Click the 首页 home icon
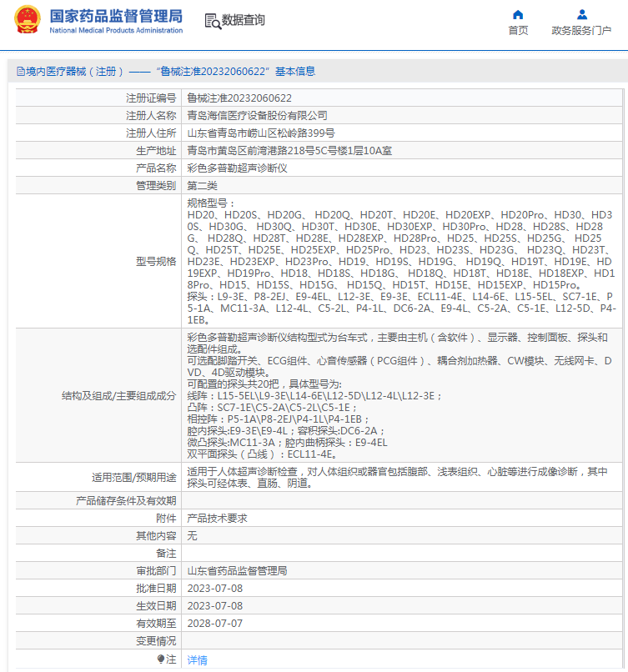Viewport: 628px width, 672px height. pos(518,15)
